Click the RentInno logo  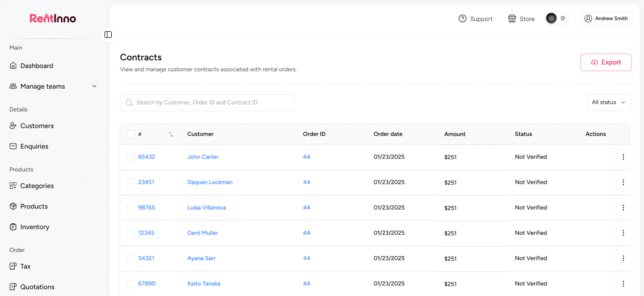point(53,18)
